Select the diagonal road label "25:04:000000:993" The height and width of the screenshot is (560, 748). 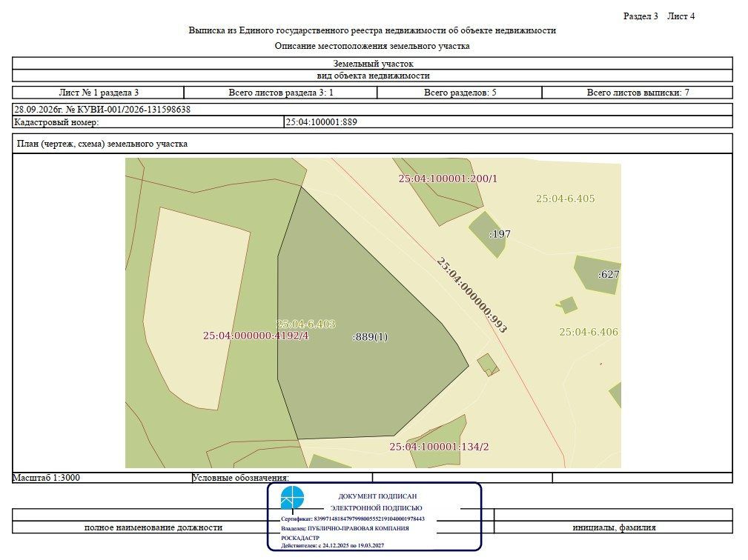[471, 295]
